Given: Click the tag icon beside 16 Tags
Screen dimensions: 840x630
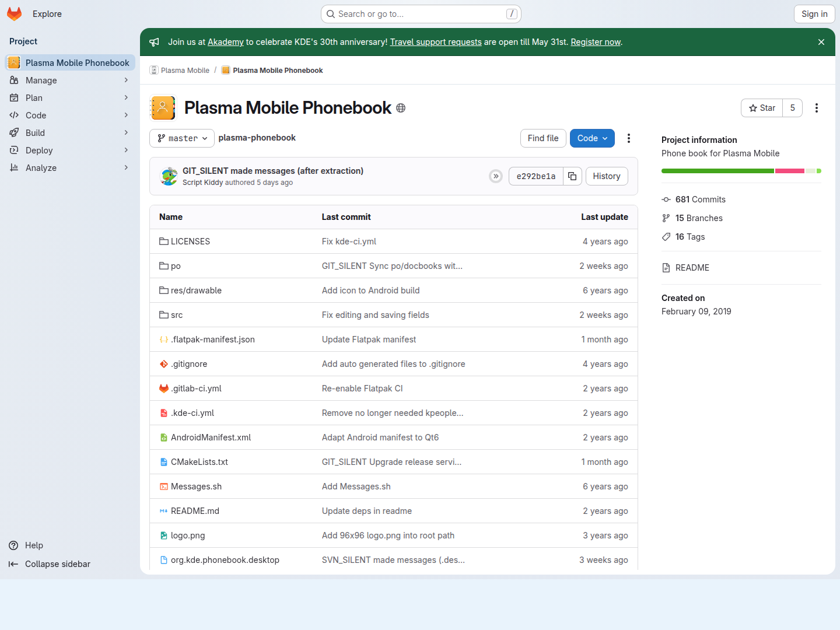Looking at the screenshot, I should click(666, 237).
